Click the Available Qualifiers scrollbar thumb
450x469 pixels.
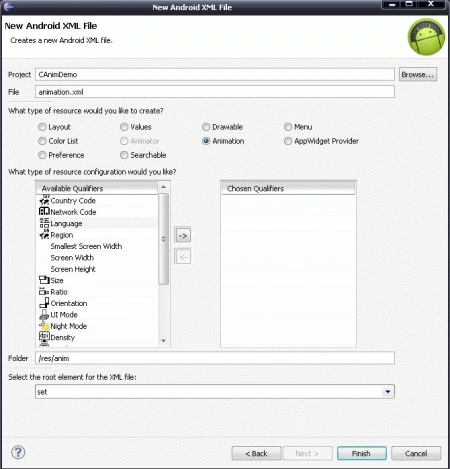(x=164, y=239)
